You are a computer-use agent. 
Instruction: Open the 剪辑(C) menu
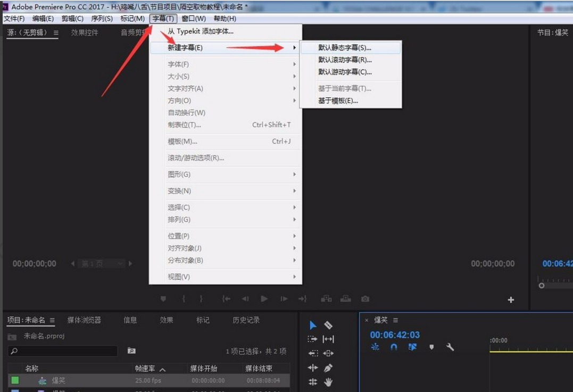click(72, 19)
